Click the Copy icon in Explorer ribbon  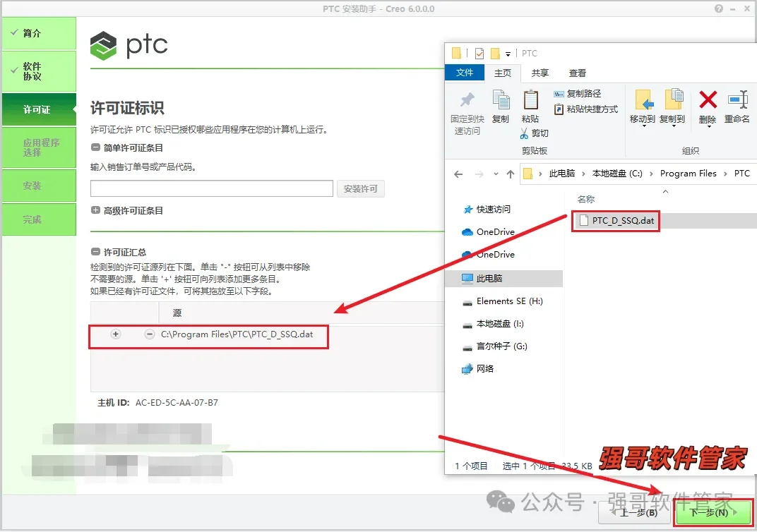click(501, 100)
